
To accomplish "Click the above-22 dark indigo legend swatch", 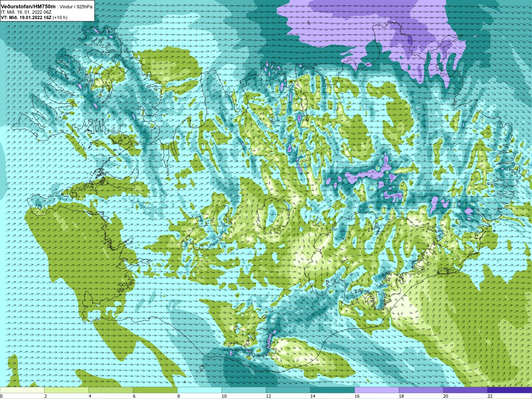I will tap(510, 390).
